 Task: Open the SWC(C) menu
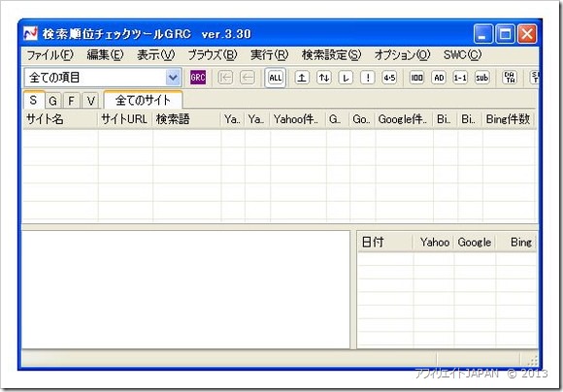(462, 55)
